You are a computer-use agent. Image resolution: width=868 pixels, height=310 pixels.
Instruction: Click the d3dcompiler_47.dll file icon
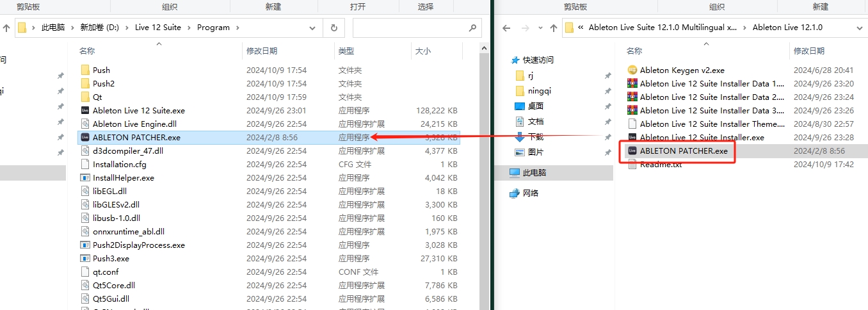86,151
